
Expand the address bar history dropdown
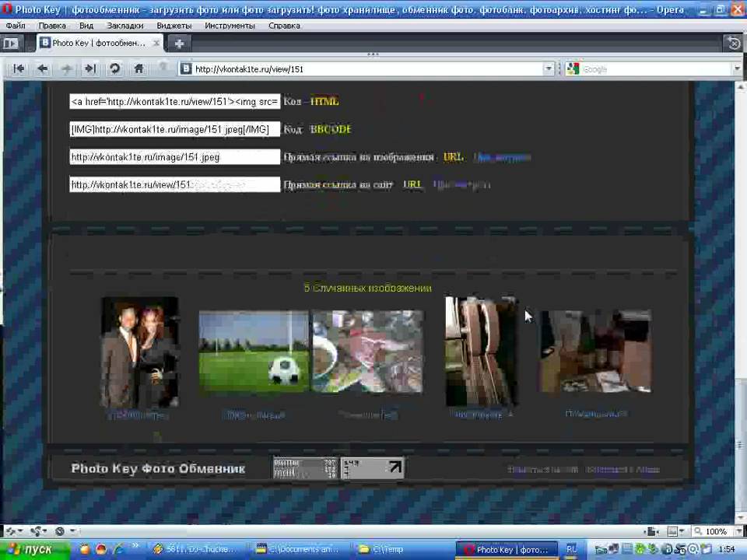coord(549,69)
